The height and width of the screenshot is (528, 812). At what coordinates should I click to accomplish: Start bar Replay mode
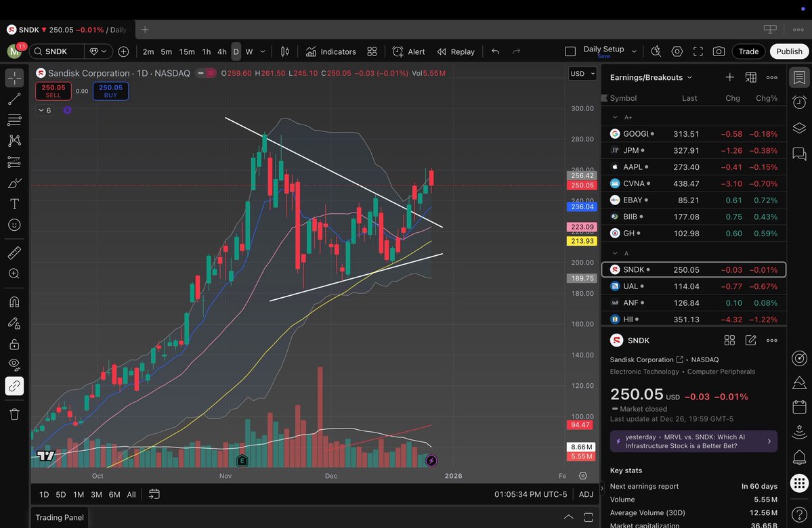click(x=456, y=51)
